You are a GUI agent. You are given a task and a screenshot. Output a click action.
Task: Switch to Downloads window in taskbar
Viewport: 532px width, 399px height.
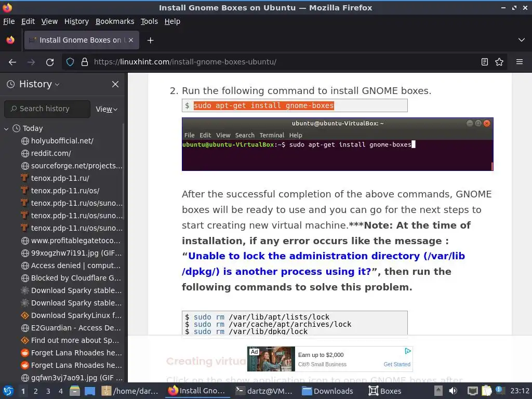(x=328, y=391)
